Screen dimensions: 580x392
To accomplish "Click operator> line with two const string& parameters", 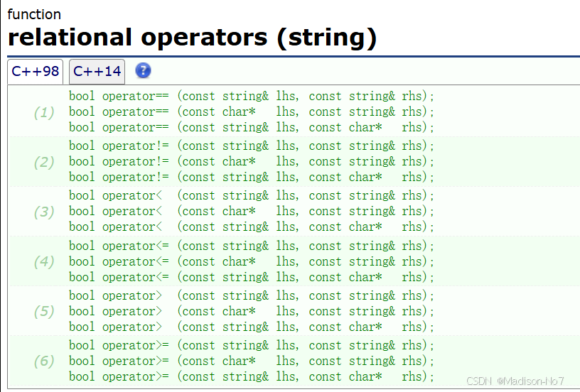I will coord(252,295).
